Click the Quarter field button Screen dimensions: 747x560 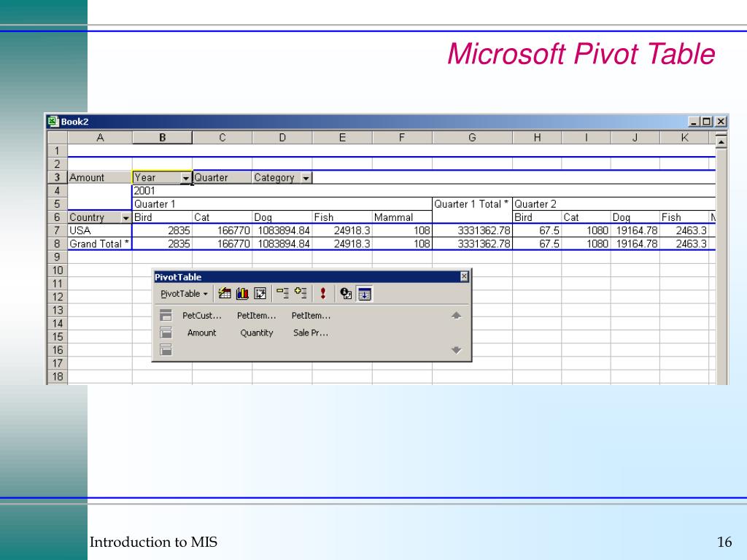point(222,178)
